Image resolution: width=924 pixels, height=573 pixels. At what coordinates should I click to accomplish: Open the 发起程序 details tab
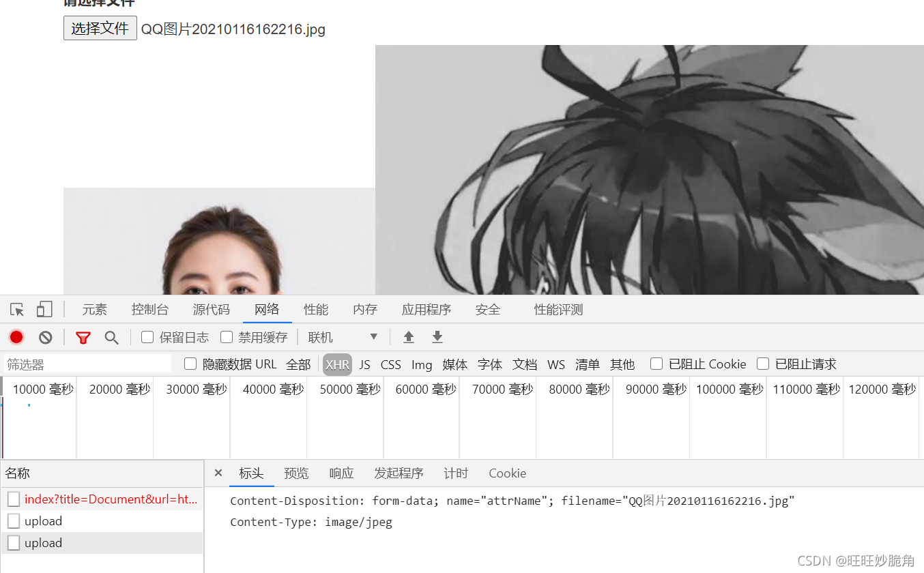pos(399,473)
